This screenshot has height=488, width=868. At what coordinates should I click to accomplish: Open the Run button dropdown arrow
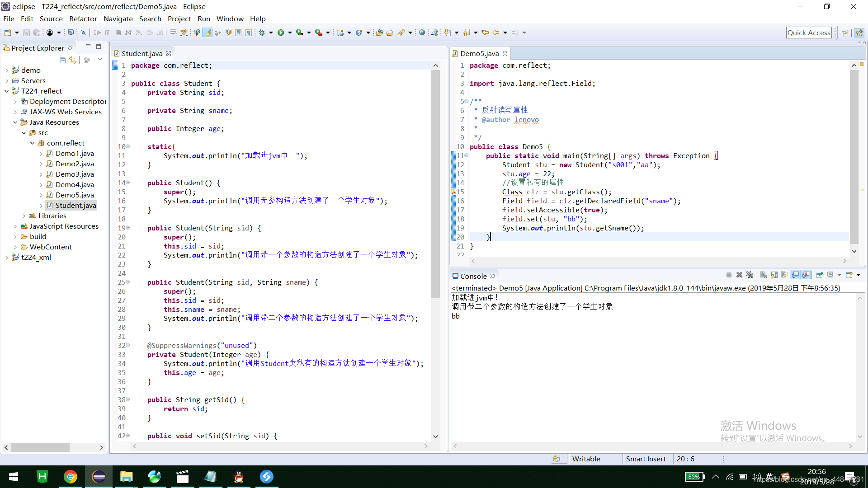(x=289, y=33)
